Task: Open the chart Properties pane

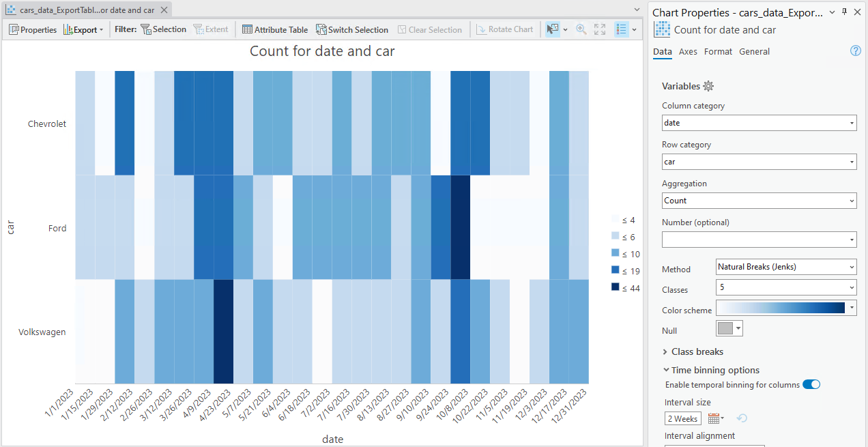Action: [x=32, y=29]
